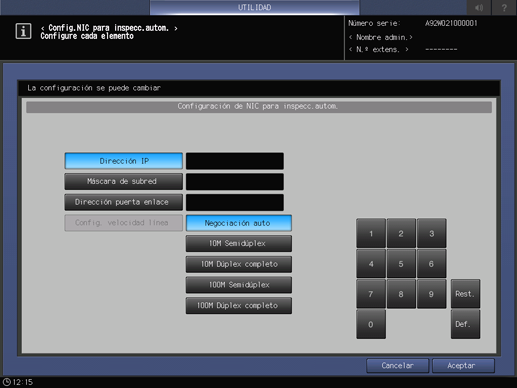This screenshot has width=517, height=388.
Task: Tap keypad digit 1
Action: tap(371, 233)
